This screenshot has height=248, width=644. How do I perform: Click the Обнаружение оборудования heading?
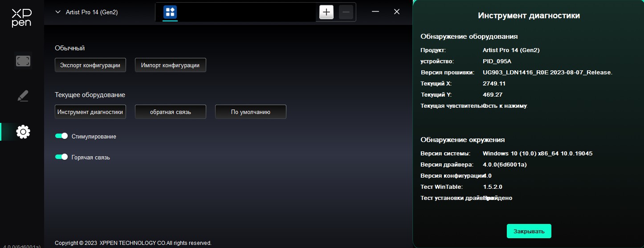coord(469,37)
